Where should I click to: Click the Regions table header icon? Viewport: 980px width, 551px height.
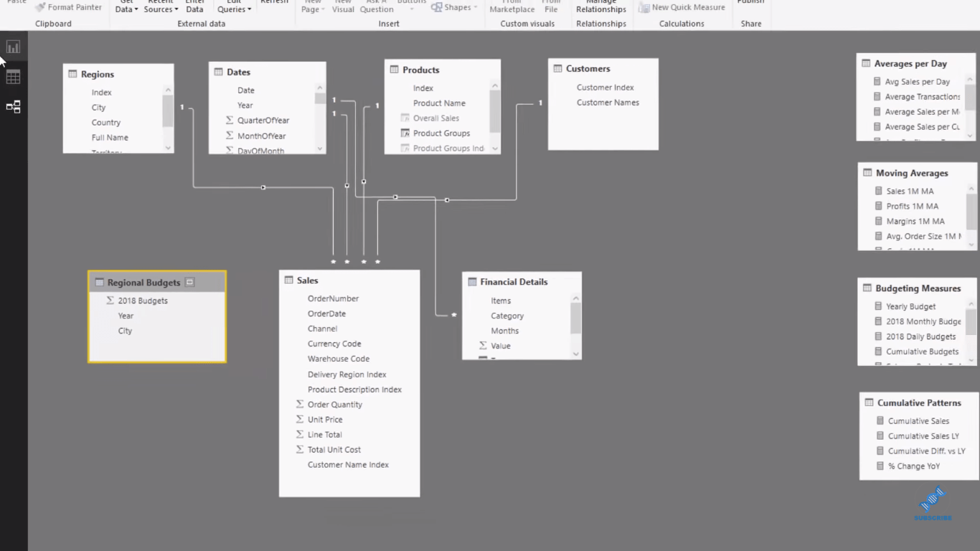click(x=72, y=74)
